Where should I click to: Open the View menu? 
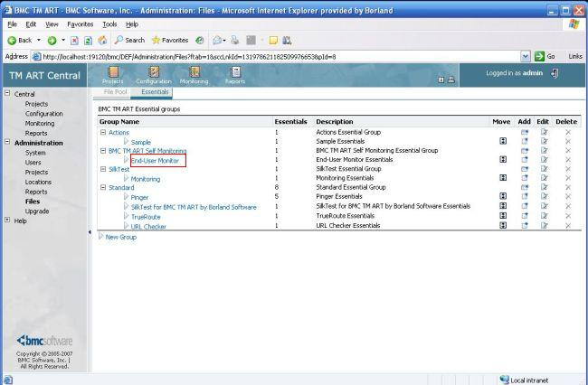click(52, 24)
